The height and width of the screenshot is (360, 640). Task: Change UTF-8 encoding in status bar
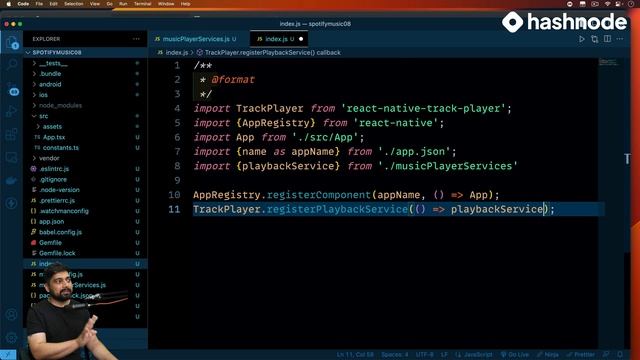pyautogui.click(x=424, y=354)
